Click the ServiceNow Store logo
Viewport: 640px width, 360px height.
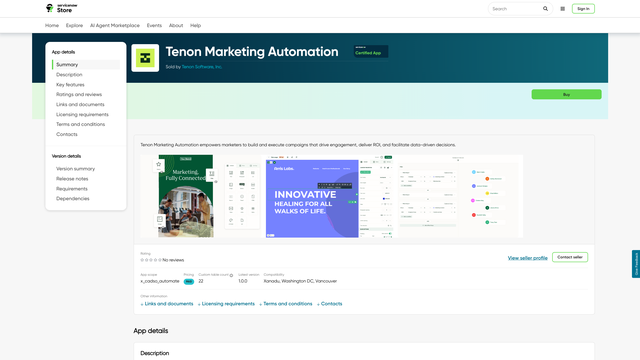tap(61, 8)
